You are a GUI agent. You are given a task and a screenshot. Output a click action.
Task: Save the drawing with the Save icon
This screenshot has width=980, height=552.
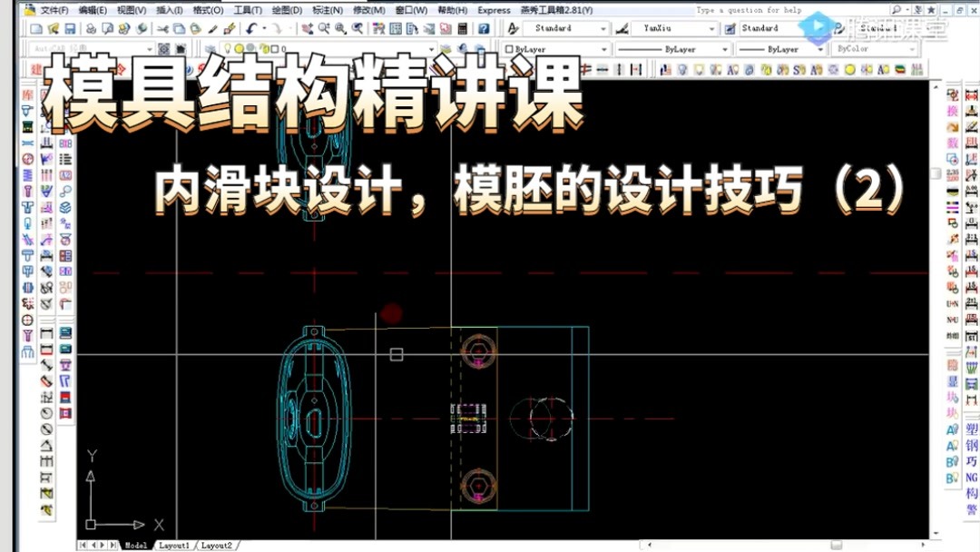click(69, 28)
